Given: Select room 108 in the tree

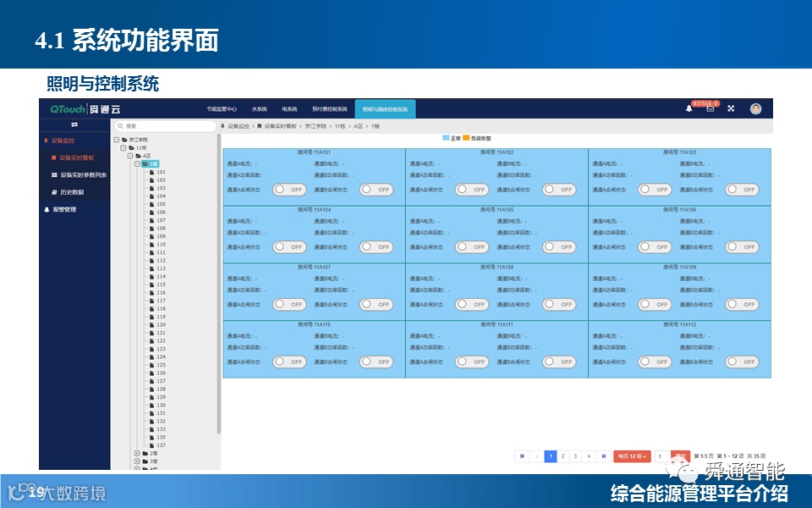Looking at the screenshot, I should point(161,228).
